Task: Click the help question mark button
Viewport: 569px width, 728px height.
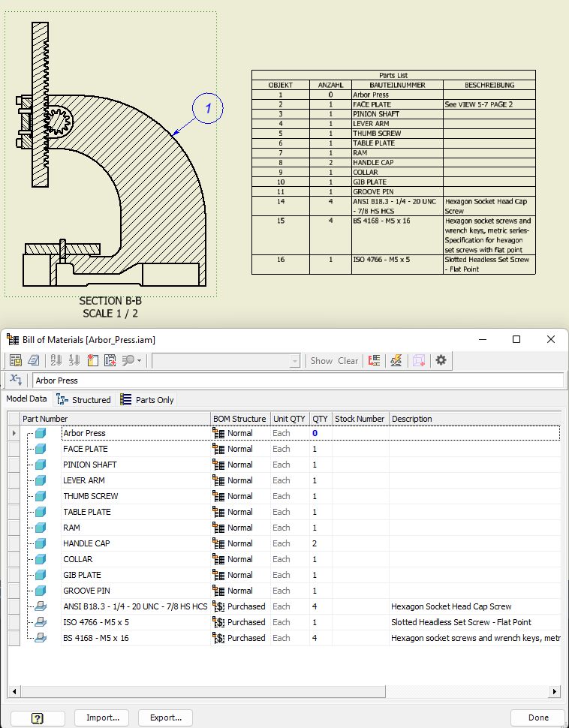Action: point(38,717)
